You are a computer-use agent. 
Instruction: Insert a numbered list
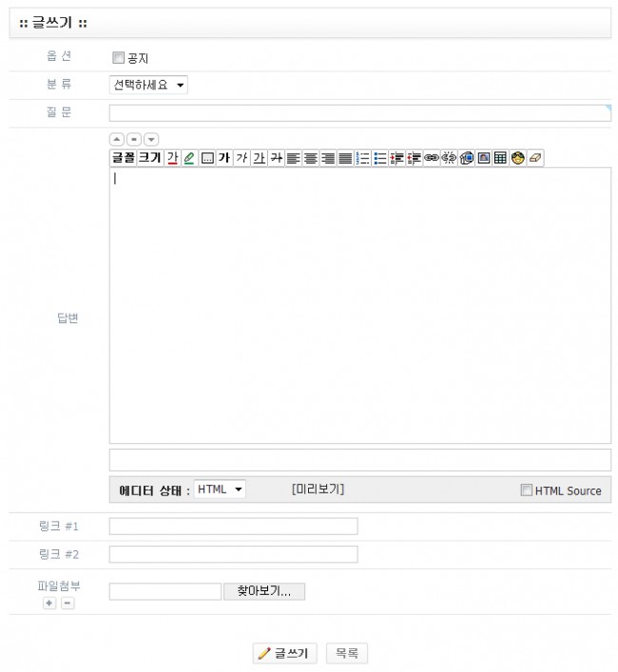(x=362, y=158)
